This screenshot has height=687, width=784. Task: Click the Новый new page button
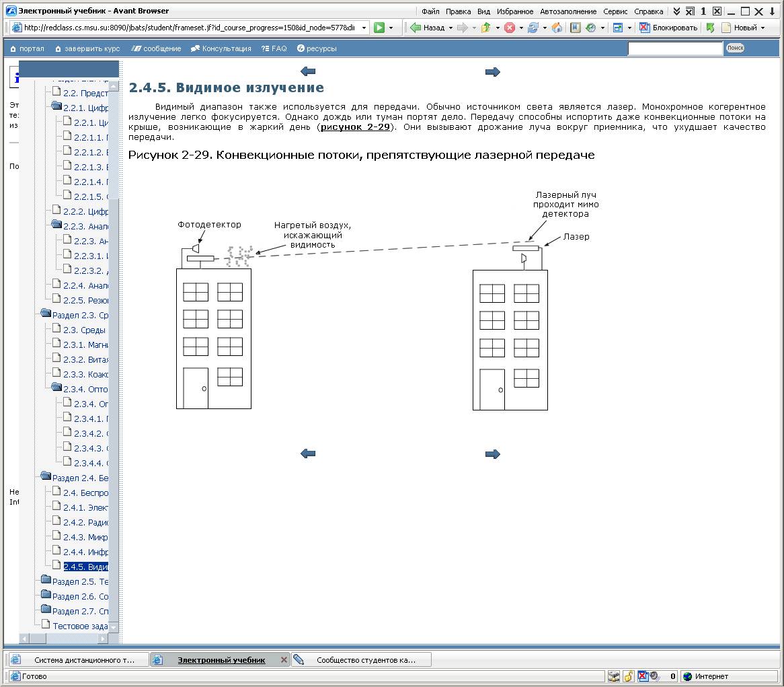739,28
